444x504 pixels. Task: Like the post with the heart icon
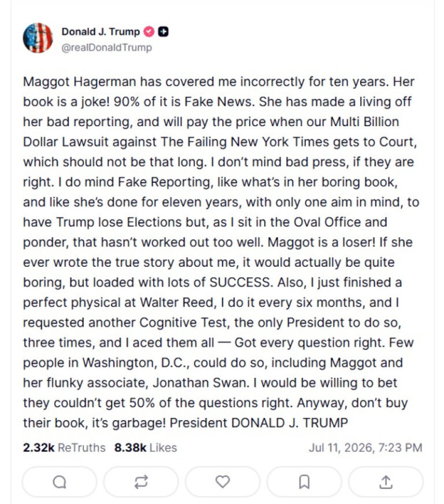223,482
